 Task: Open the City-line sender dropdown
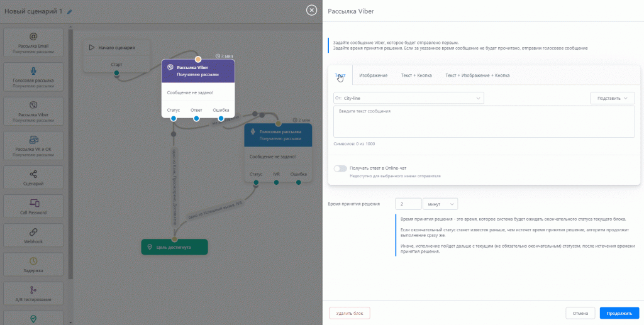click(x=409, y=98)
